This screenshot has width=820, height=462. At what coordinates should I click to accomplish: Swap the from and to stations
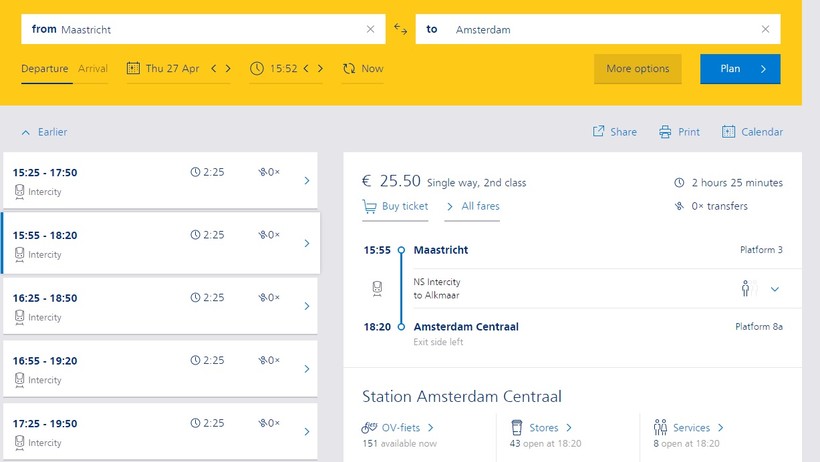coord(400,29)
